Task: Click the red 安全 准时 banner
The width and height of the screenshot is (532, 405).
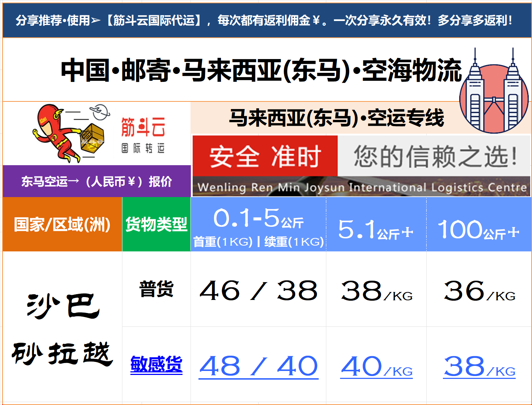Action: 265,156
